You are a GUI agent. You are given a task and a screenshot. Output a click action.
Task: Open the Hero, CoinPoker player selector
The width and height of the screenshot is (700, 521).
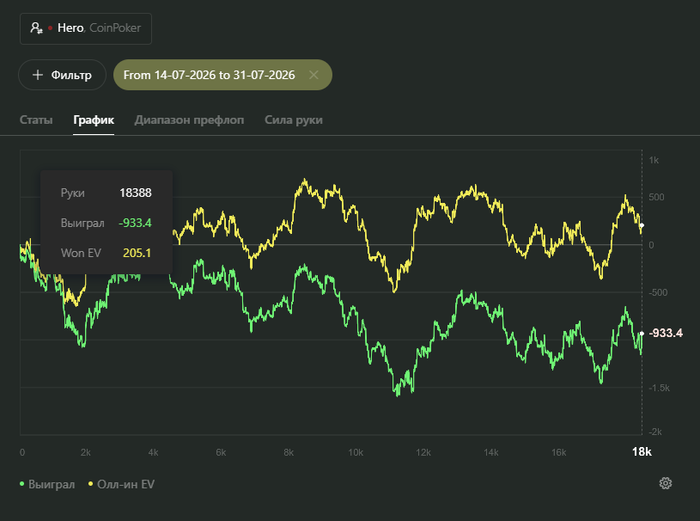click(86, 29)
